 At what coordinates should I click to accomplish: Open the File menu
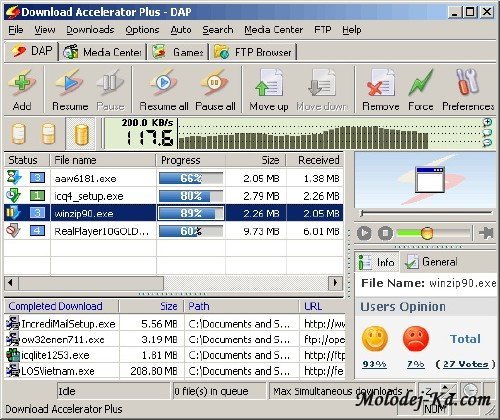pyautogui.click(x=16, y=30)
